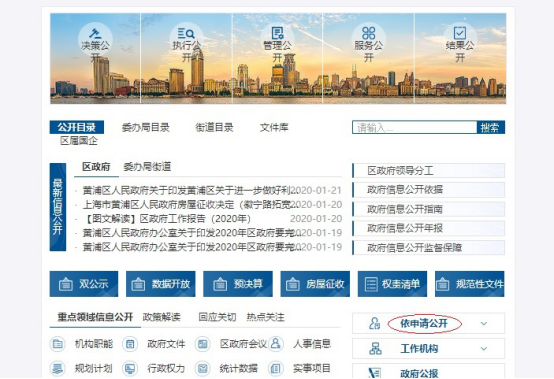The width and height of the screenshot is (554, 379).
Task: Click the 政府文件 icon
Action: coord(130,344)
